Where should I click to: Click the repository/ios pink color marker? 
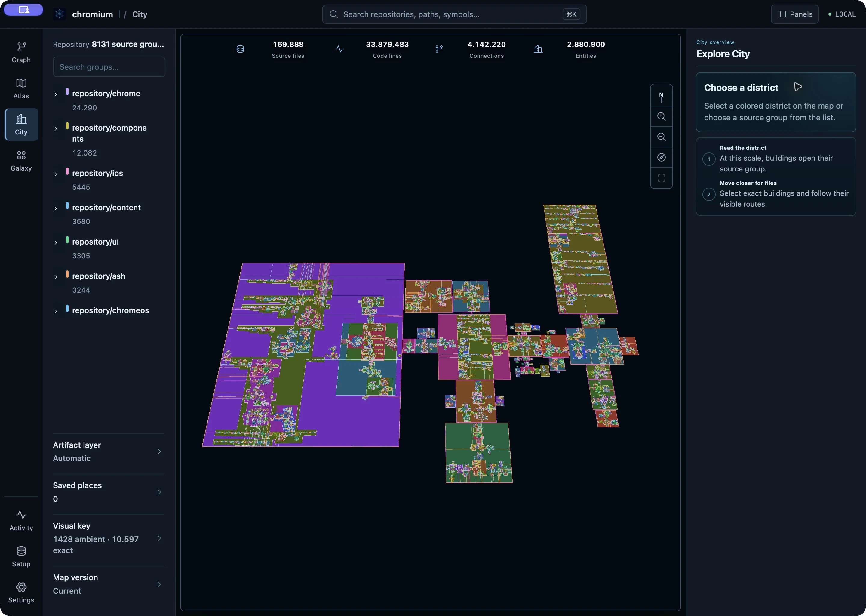coord(67,171)
